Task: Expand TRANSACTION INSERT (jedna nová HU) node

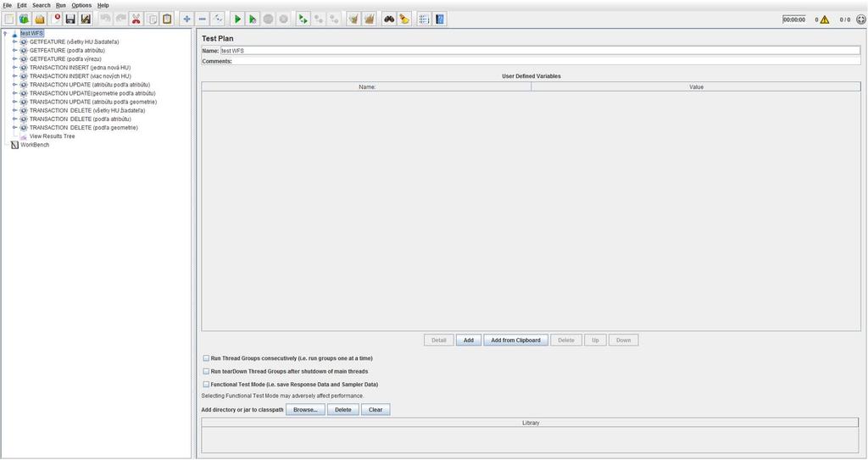Action: pos(15,68)
